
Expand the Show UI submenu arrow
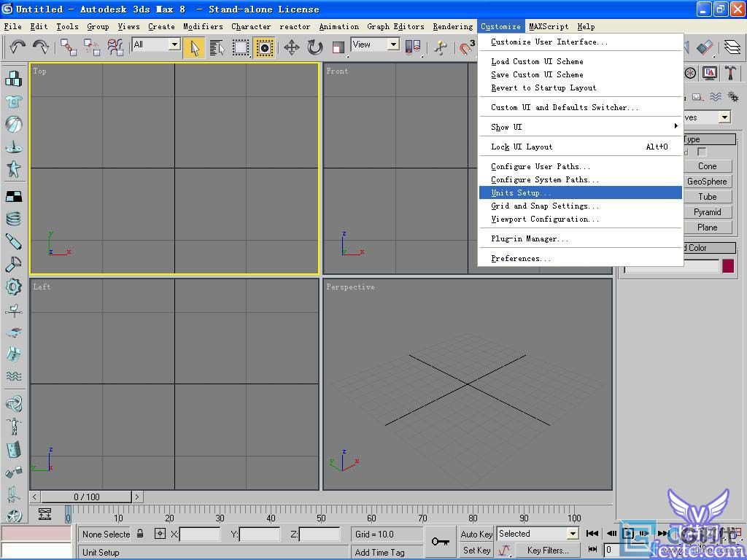[676, 126]
